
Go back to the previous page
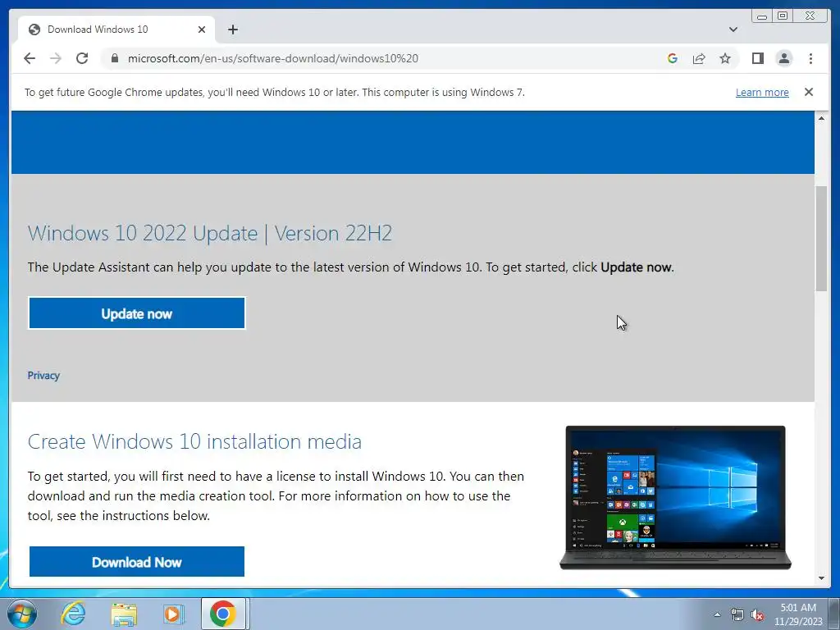30,58
